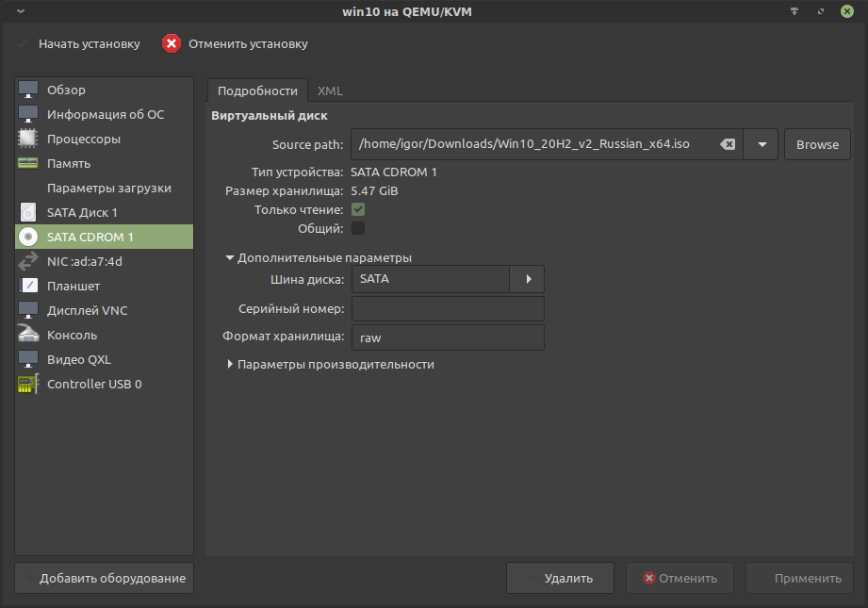
Task: Select the Планшет tablet icon
Action: (28, 286)
